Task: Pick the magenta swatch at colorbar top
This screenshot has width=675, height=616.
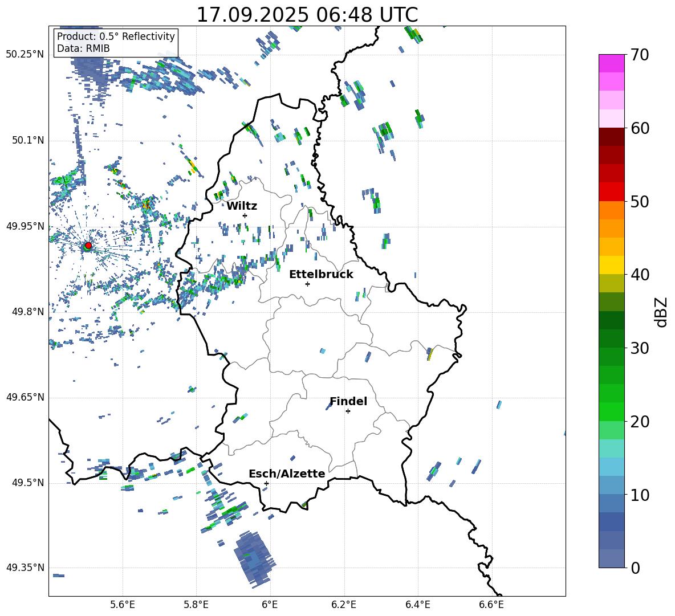Action: (612, 63)
